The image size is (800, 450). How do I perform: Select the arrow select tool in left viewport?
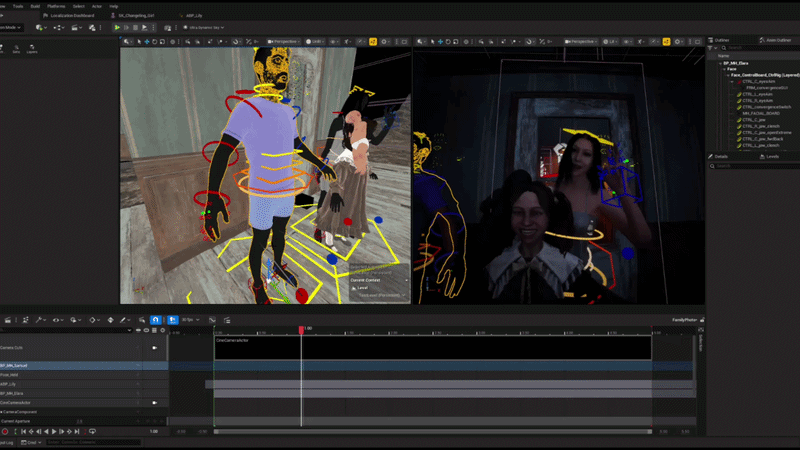click(139, 42)
